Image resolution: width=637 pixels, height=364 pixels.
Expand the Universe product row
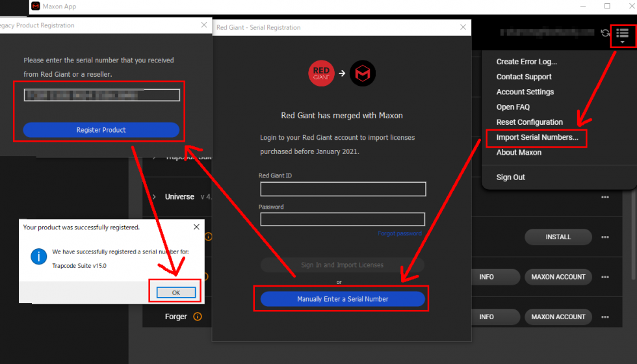pyautogui.click(x=154, y=196)
